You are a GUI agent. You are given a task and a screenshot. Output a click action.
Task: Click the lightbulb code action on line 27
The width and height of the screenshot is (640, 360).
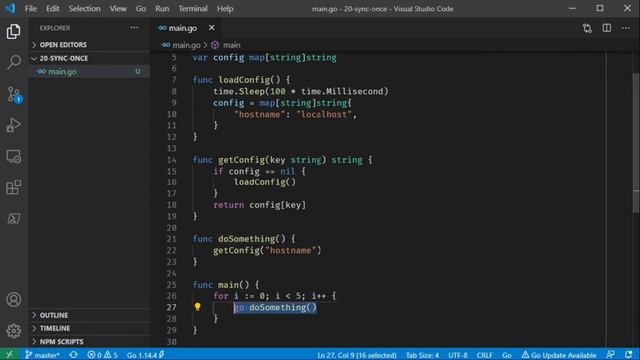198,307
